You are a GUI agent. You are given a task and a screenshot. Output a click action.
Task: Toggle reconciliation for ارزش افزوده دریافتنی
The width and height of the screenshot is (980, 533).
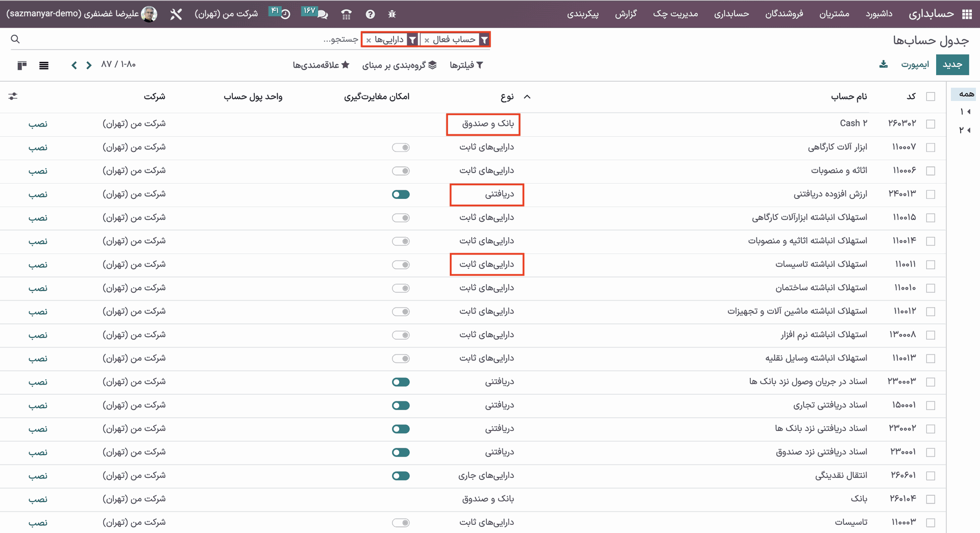(401, 194)
